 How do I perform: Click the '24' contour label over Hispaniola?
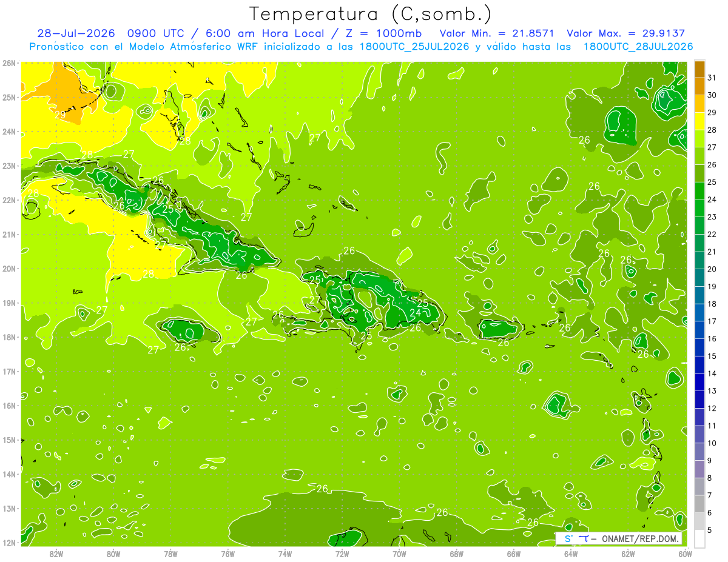click(x=416, y=313)
